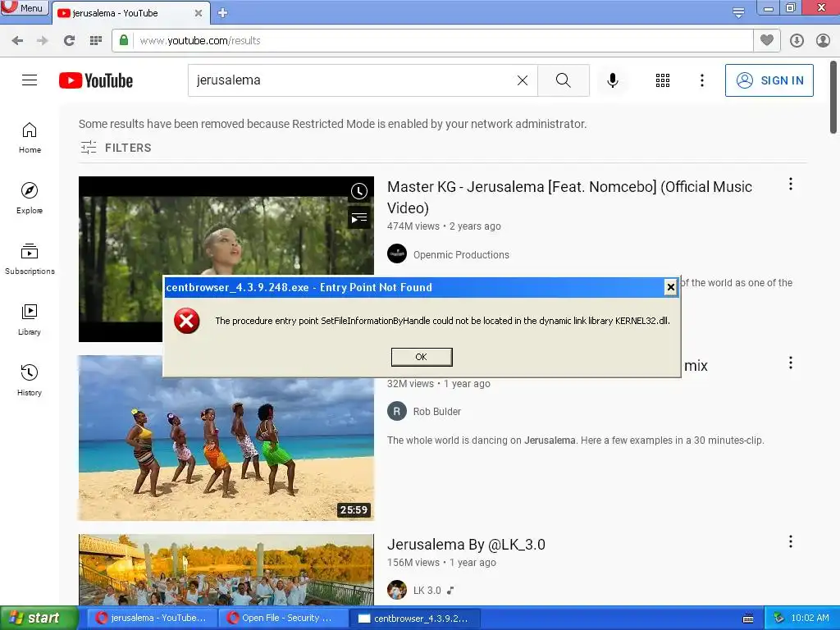This screenshot has height=630, width=840.
Task: Open Openmic Productions channel link
Action: tap(461, 255)
